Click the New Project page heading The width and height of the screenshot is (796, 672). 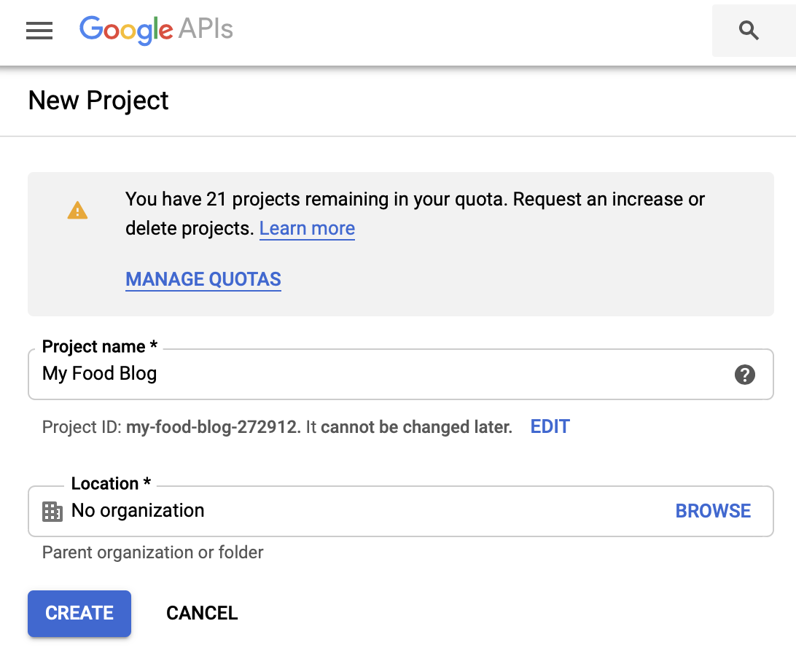pyautogui.click(x=98, y=101)
